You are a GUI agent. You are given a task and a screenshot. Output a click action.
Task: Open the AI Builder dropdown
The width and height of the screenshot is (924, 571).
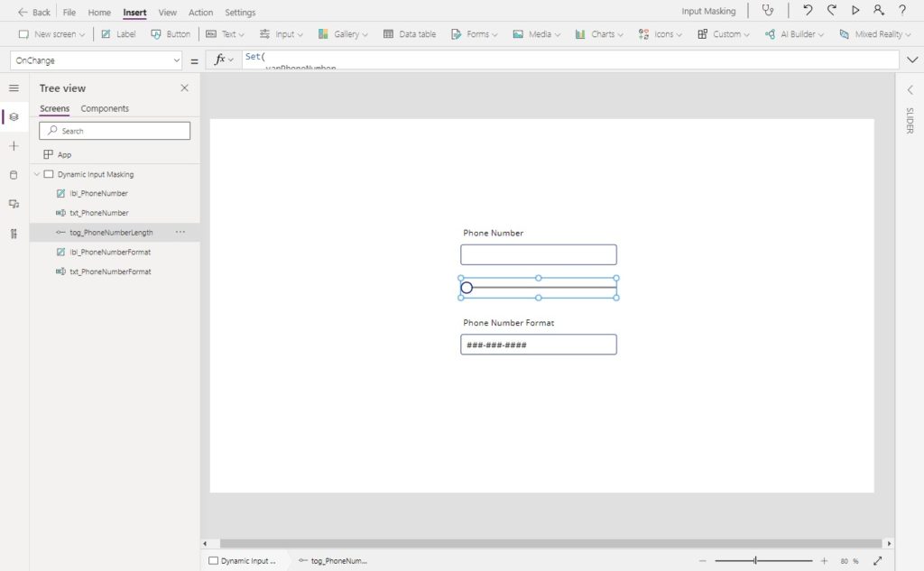point(794,34)
